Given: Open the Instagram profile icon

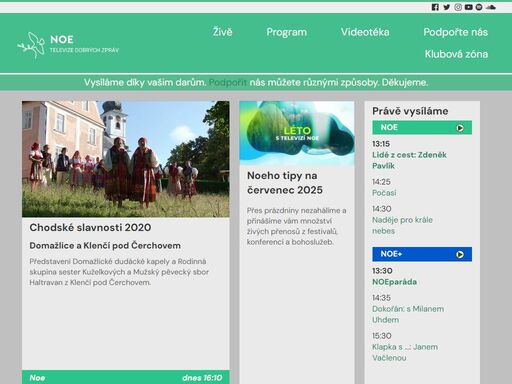Looking at the screenshot, I should click(x=458, y=7).
